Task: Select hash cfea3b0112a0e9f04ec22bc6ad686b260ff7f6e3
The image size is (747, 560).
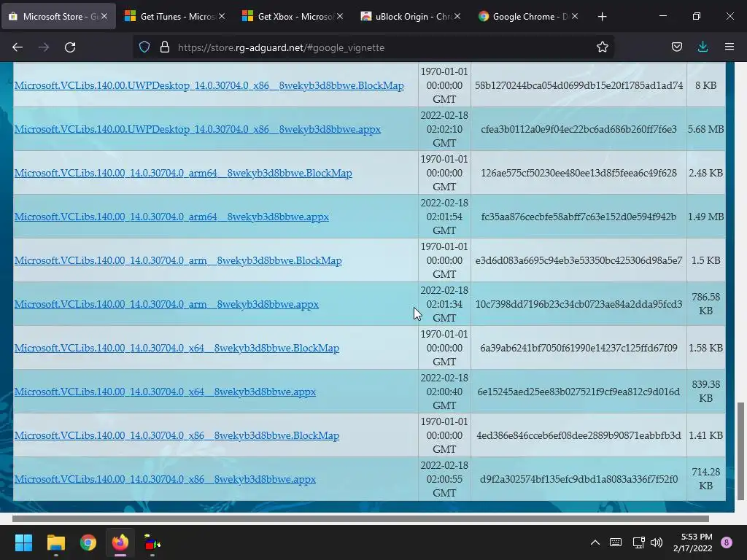Action: tap(578, 129)
